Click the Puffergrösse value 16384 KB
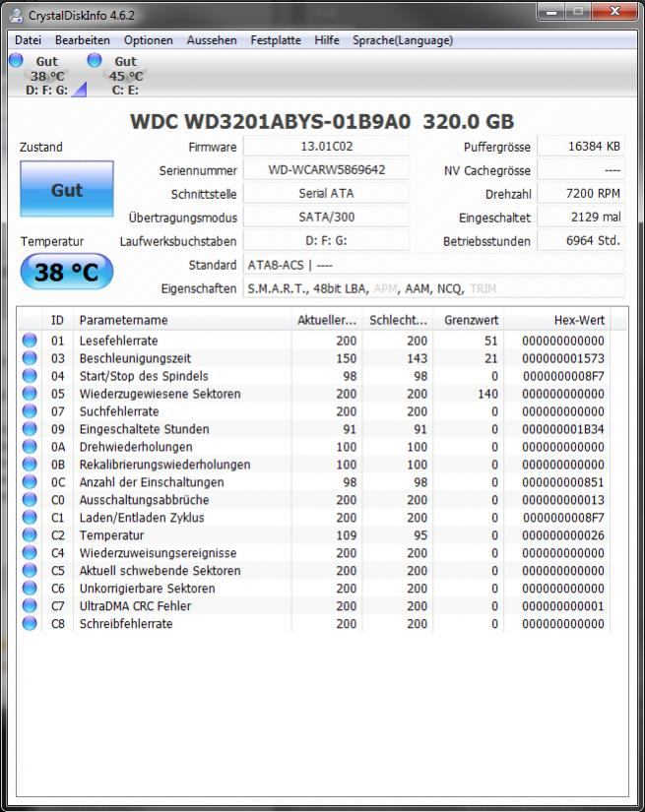The image size is (645, 812). click(581, 146)
